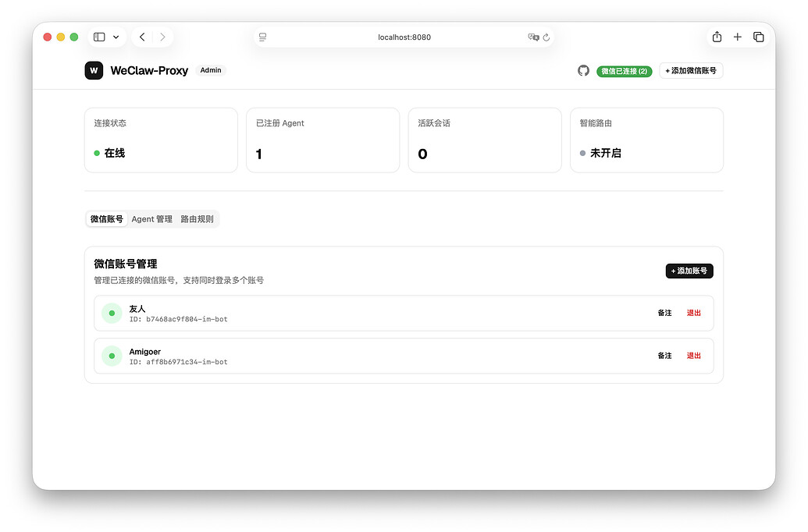Fullscreen the window with the green button
Image resolution: width=808 pixels, height=532 pixels.
73,37
